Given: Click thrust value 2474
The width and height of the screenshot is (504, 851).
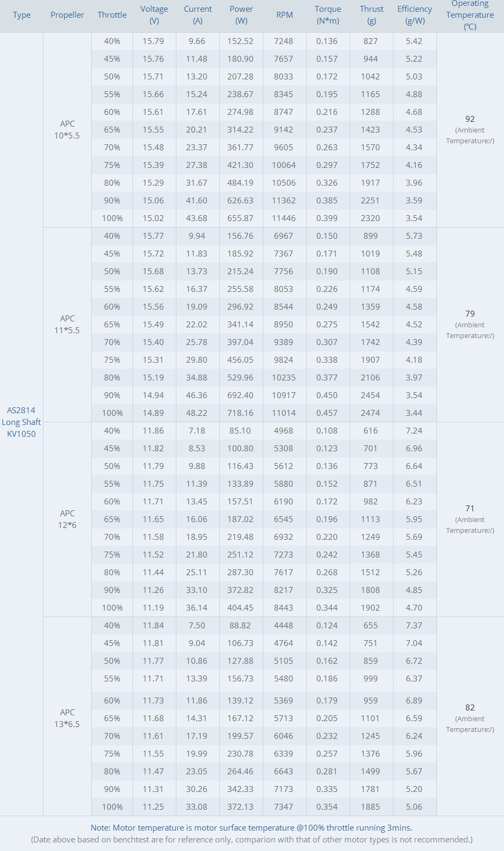Looking at the screenshot, I should point(370,413).
